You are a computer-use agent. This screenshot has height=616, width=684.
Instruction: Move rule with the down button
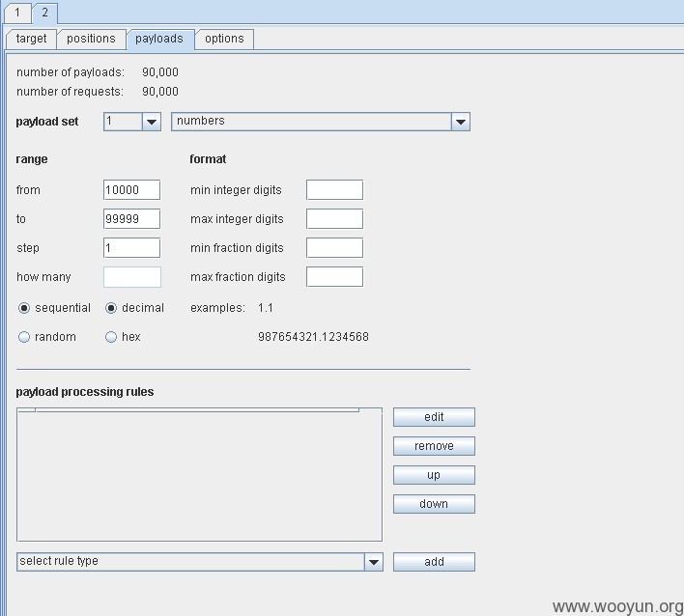pyautogui.click(x=434, y=504)
